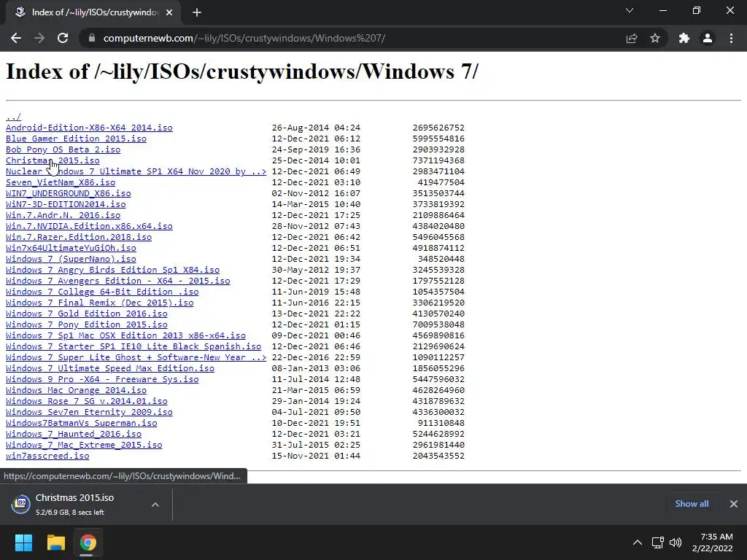Download Windows 7 College 64-Bit Edition iso
Image resolution: width=747 pixels, height=560 pixels.
coord(102,292)
